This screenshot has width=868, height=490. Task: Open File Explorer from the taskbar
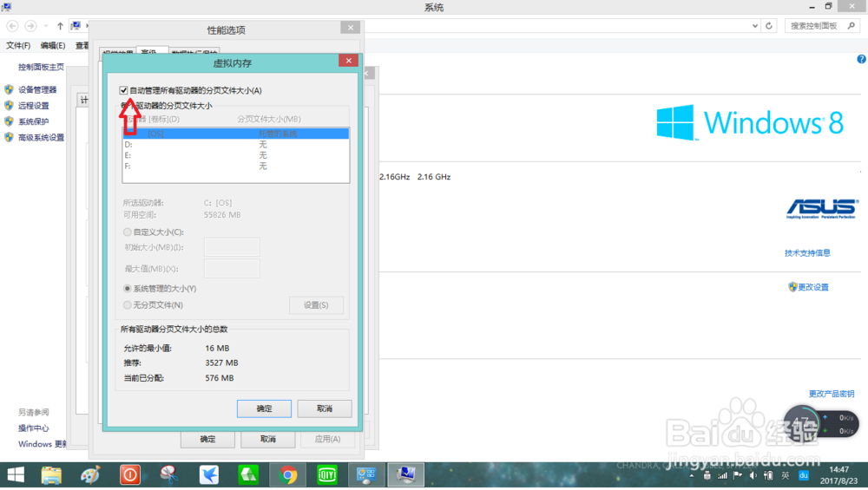[51, 475]
